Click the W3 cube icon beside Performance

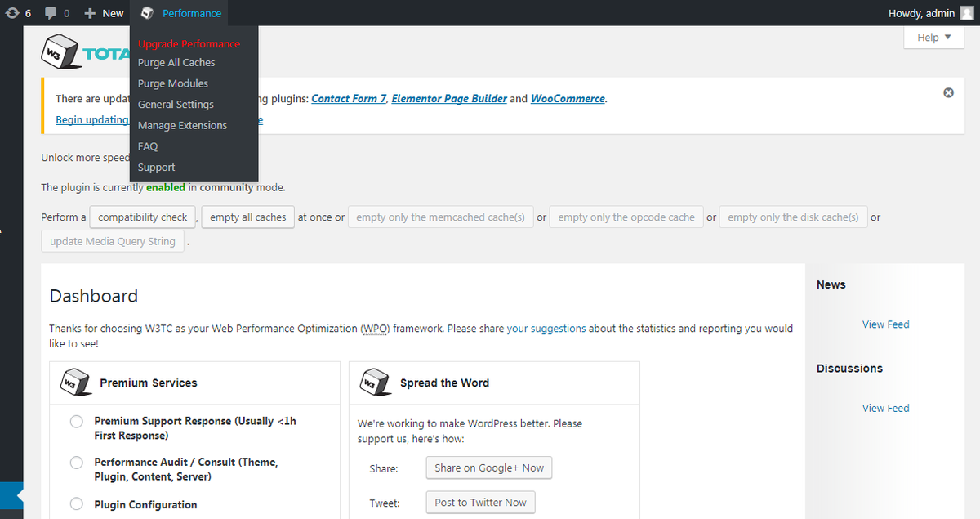click(x=147, y=13)
